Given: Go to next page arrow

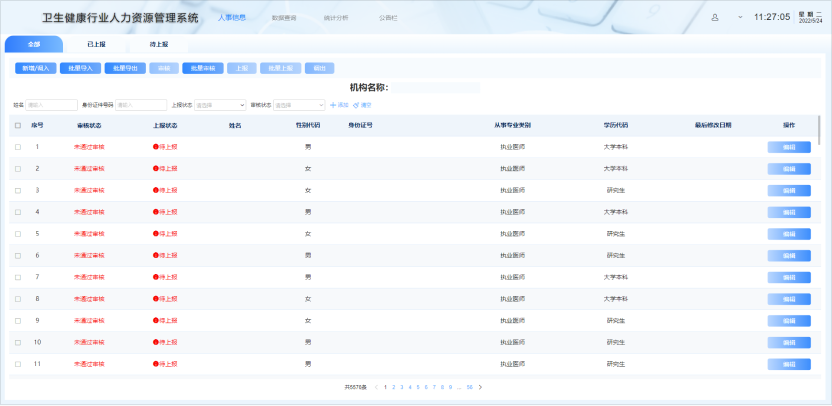Looking at the screenshot, I should point(481,386).
